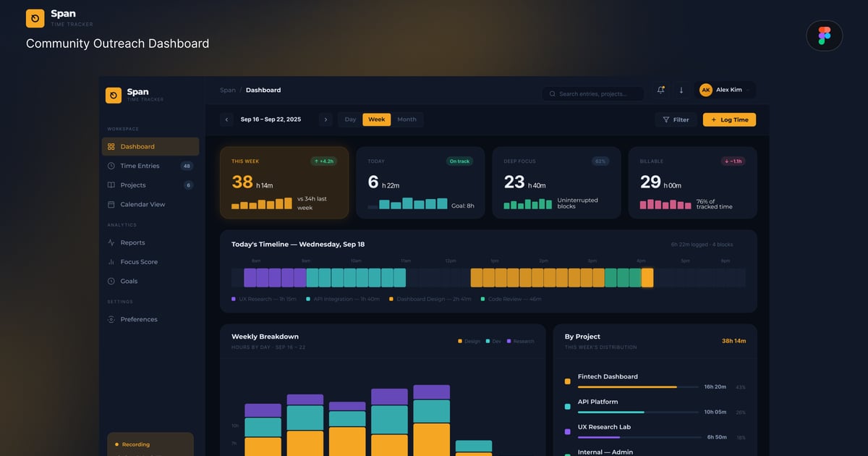The image size is (868, 456).
Task: Toggle Dev series in Weekly Breakdown legend
Action: 493,341
